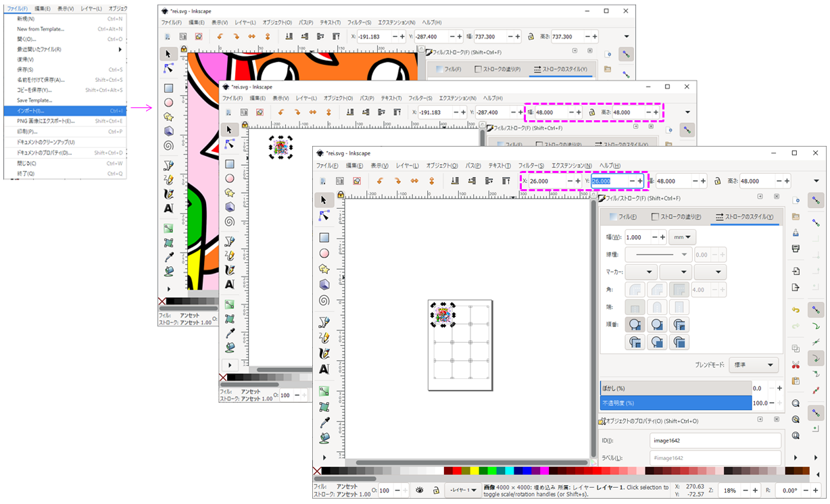Screen dimensions: 830x504
Task: Choose the Paint Bucket tool in front window
Action: tap(324, 438)
